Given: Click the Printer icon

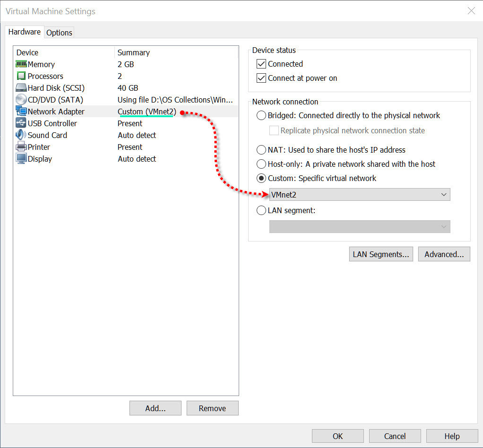Looking at the screenshot, I should pyautogui.click(x=21, y=146).
